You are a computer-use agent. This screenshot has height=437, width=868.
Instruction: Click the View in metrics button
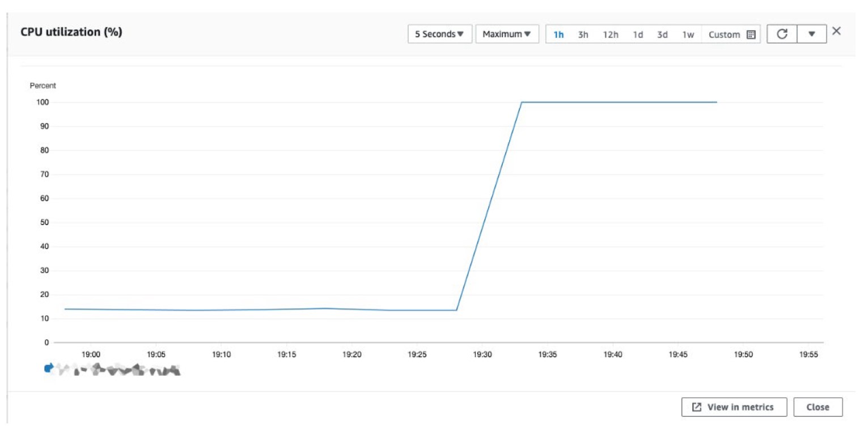735,407
